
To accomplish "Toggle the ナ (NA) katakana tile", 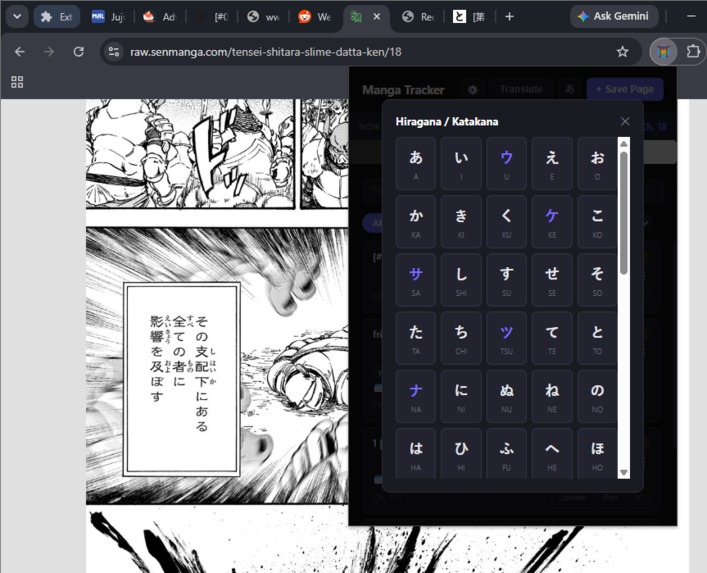I will pos(416,396).
